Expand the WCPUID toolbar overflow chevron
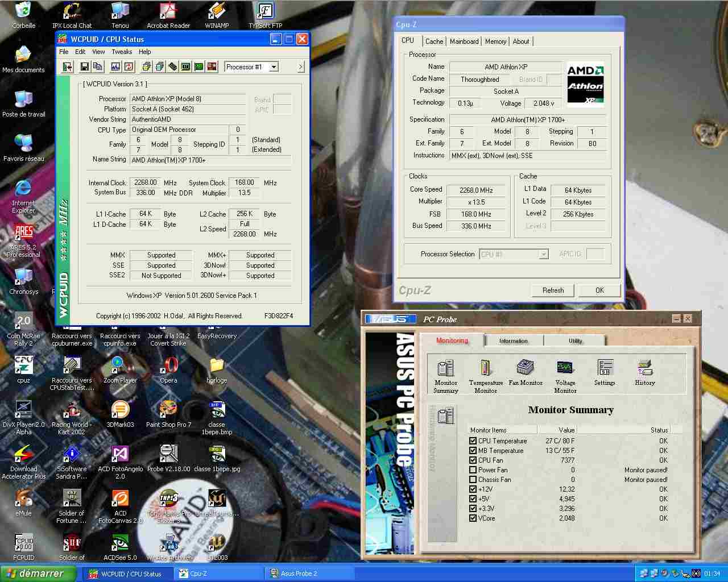Viewport: 728px width, 582px height. 301,67
